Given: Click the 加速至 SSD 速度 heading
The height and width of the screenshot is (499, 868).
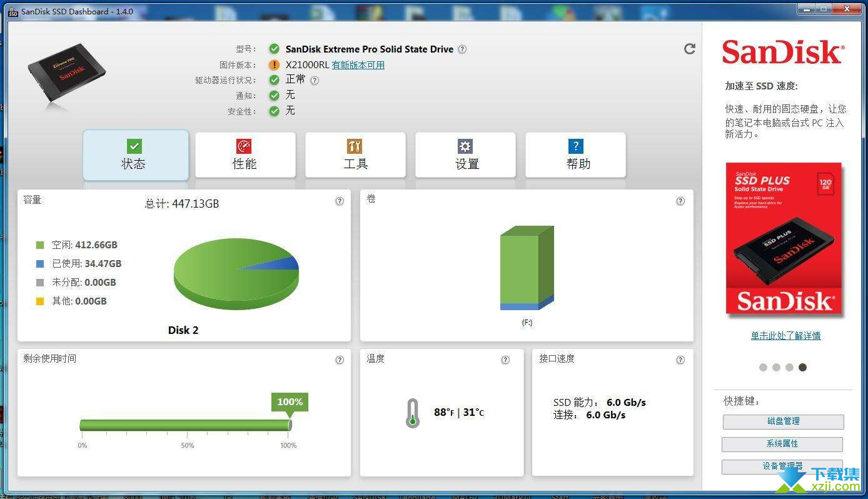Looking at the screenshot, I should (x=762, y=86).
